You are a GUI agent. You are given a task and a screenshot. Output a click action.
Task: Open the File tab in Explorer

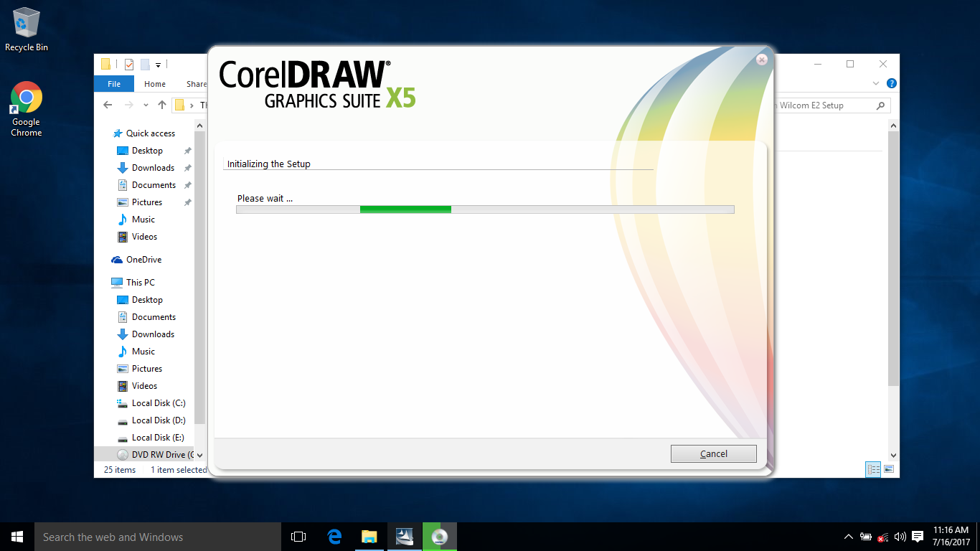coord(114,84)
